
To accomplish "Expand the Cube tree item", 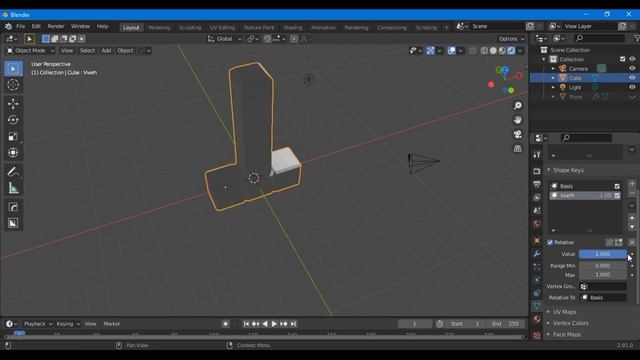I will tap(553, 78).
